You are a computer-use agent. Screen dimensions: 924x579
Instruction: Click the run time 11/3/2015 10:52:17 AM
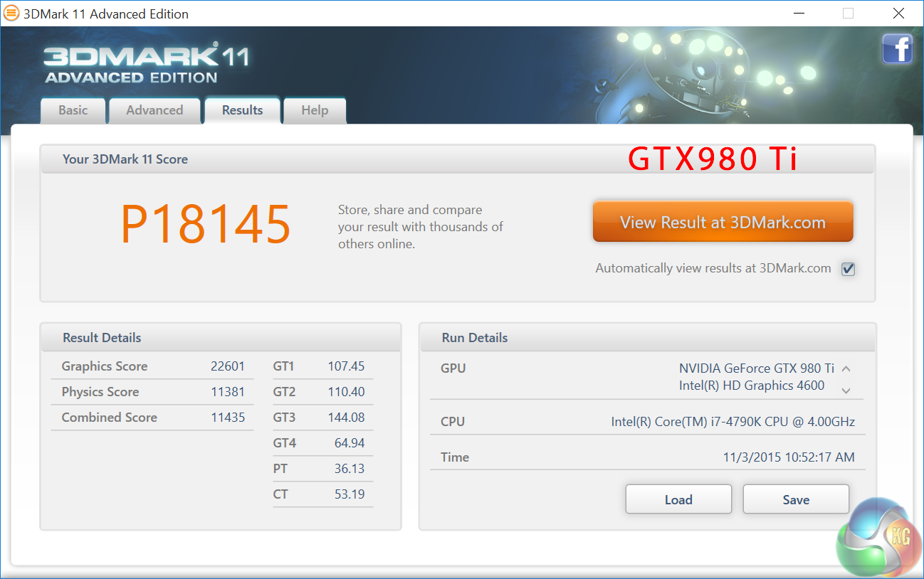(789, 457)
